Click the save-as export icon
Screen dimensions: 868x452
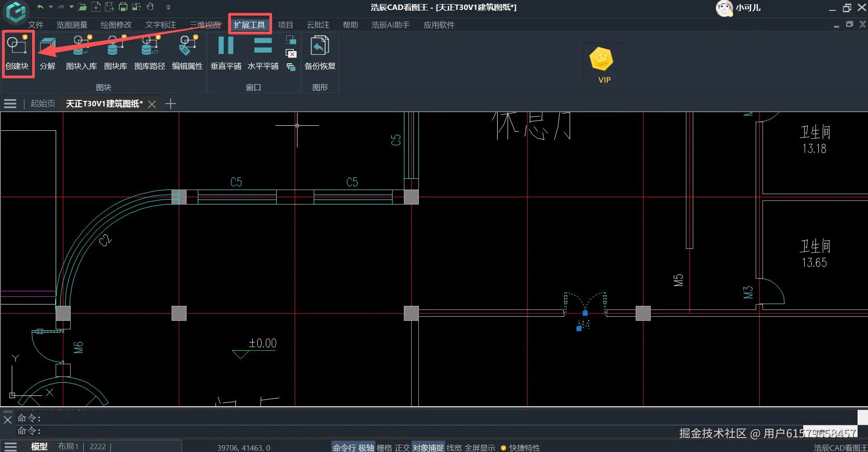pos(110,7)
